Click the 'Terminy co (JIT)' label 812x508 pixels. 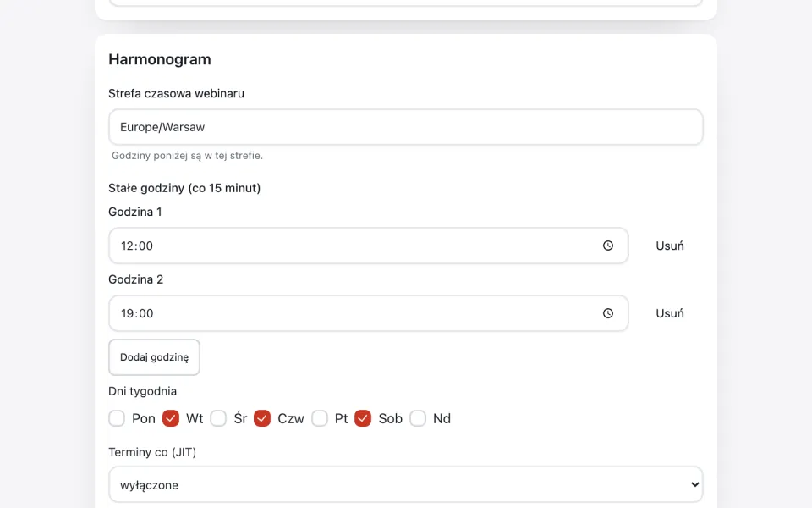coord(152,452)
